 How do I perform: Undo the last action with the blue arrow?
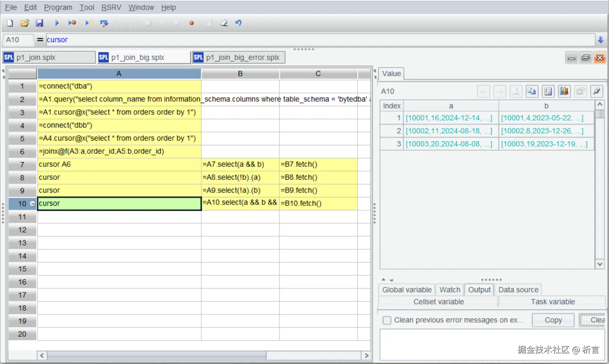click(238, 23)
